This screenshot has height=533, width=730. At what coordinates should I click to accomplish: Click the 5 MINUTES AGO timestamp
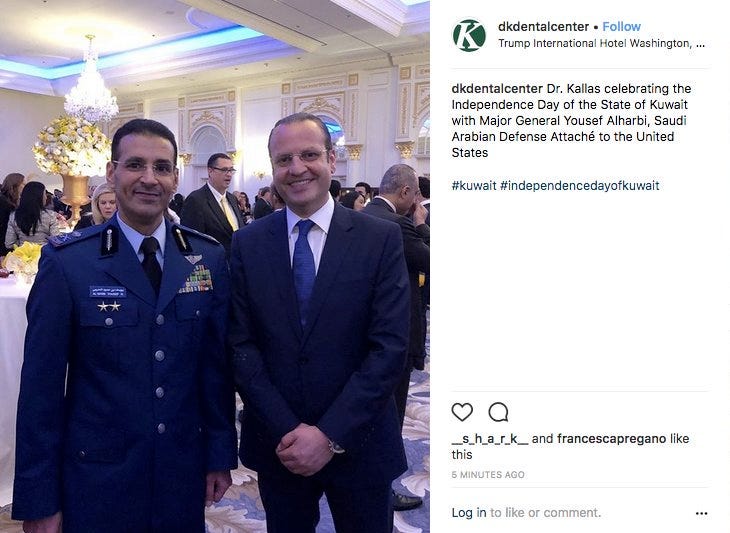(x=488, y=474)
